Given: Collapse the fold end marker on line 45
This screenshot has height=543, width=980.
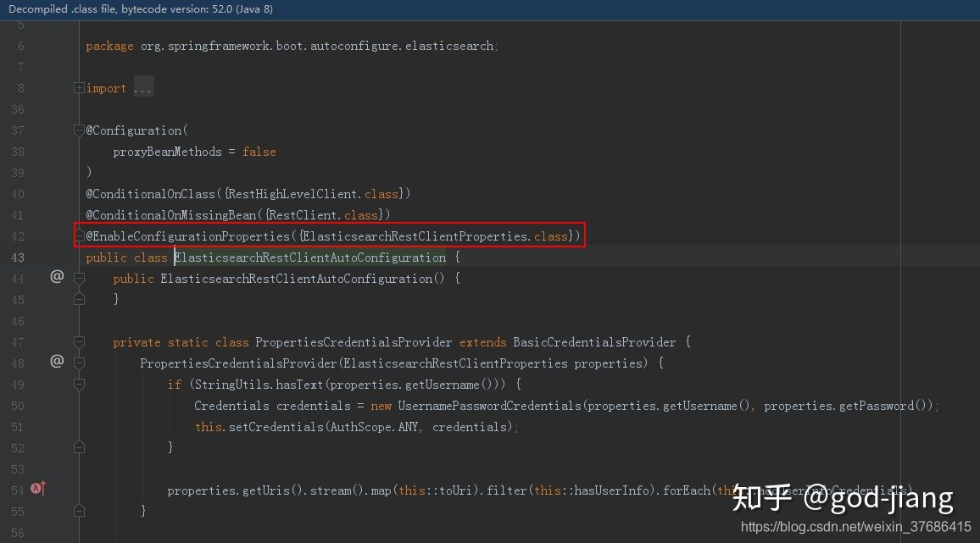Looking at the screenshot, I should (x=79, y=299).
